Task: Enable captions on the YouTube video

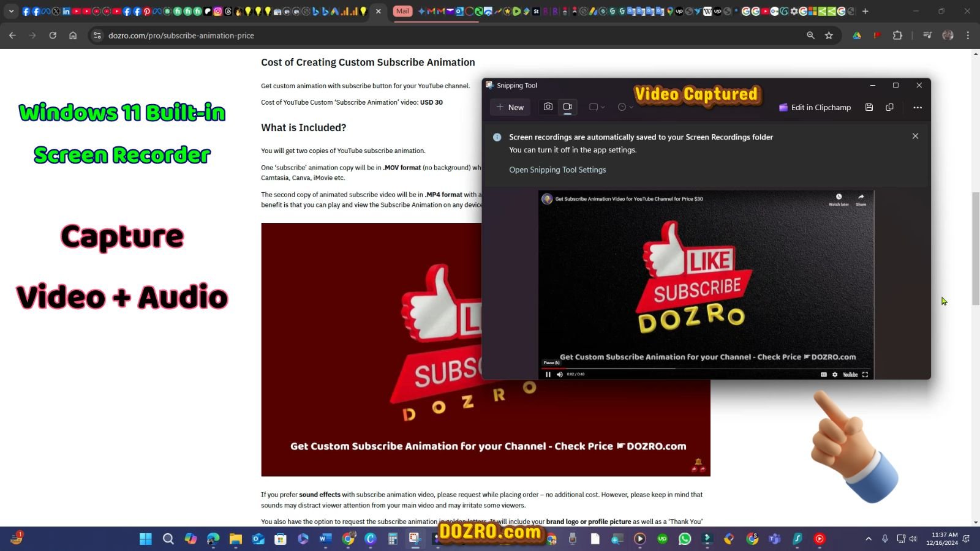Action: click(824, 374)
